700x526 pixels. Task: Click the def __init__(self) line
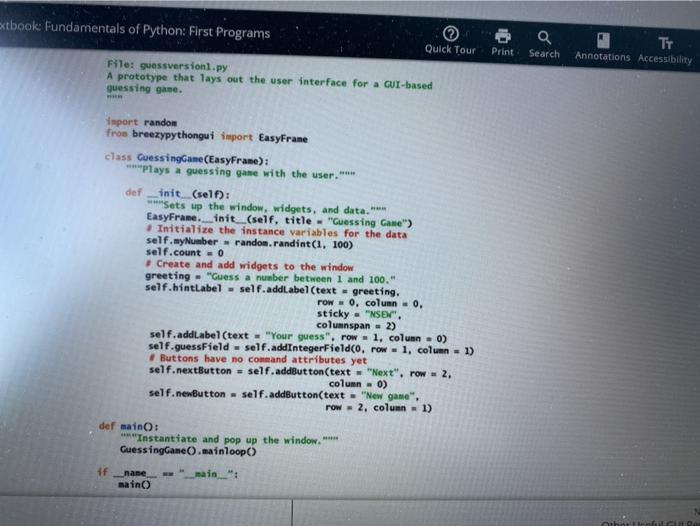[178, 193]
